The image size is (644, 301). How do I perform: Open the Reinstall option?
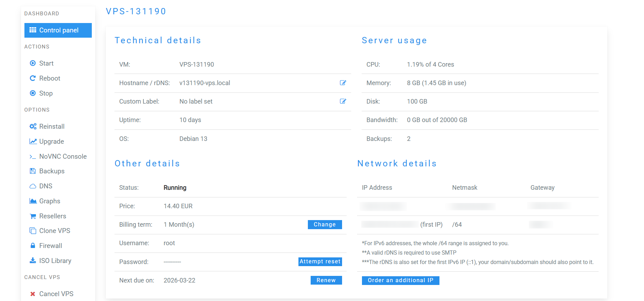click(52, 126)
